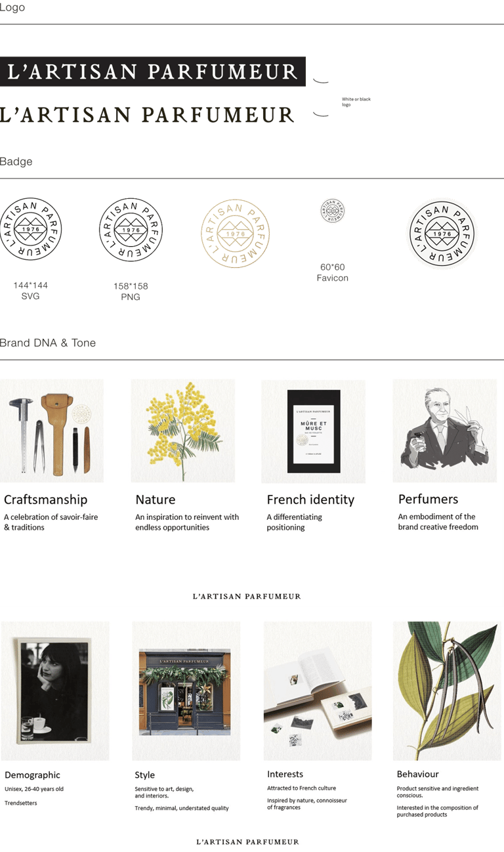Click the small centered logo below Brand DNA cards
This screenshot has height=852, width=504.
(x=247, y=597)
